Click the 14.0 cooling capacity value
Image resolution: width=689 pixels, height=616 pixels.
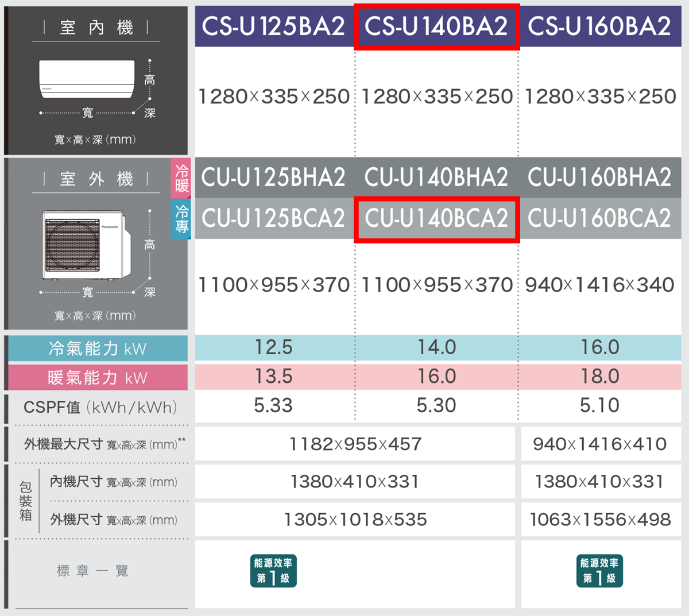pos(436,347)
